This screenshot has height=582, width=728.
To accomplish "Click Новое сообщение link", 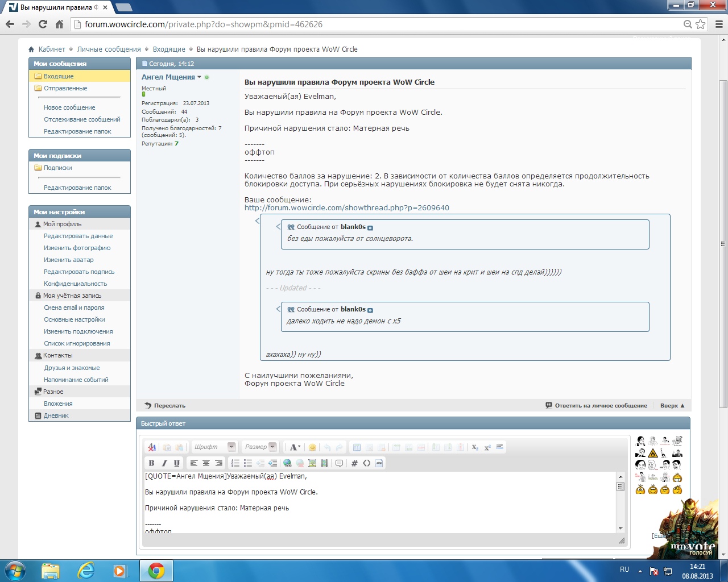I will click(x=69, y=107).
